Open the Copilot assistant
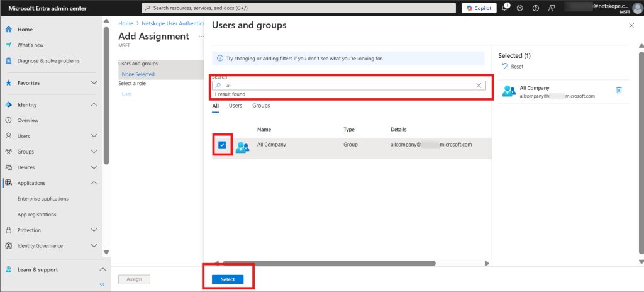Viewport: 644px width, 292px height. (479, 8)
